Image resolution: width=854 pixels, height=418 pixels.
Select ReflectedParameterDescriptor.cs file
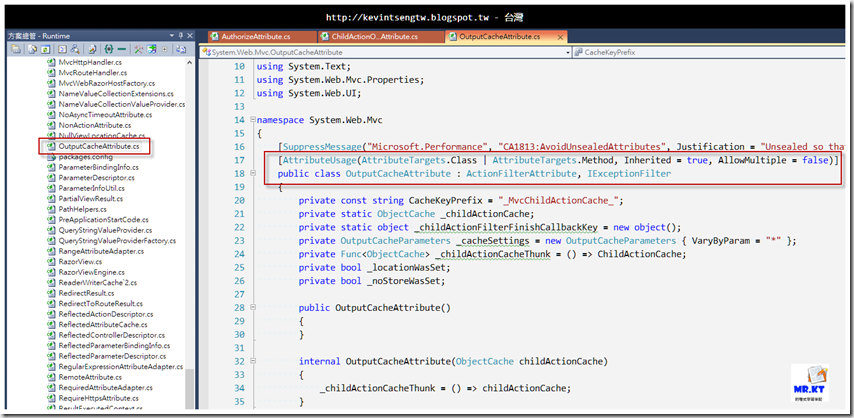112,356
